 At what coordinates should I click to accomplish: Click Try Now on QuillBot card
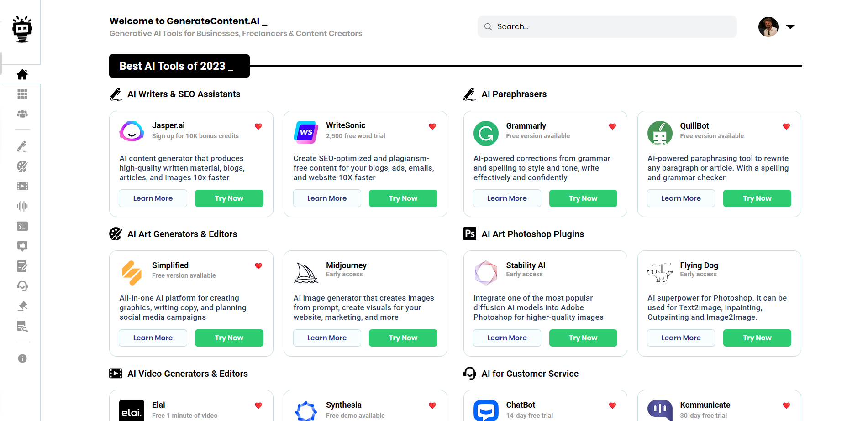(757, 198)
